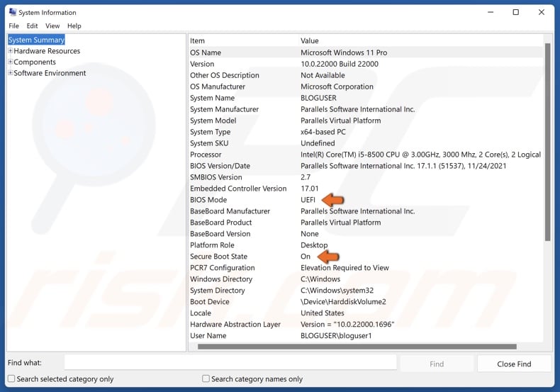The height and width of the screenshot is (392, 560).
Task: Select System Summary in the tree
Action: (36, 40)
